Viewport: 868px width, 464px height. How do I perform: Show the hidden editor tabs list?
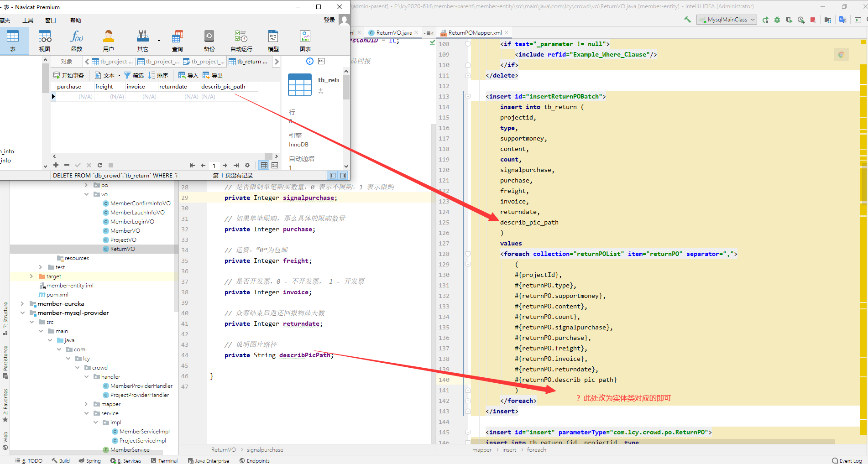click(428, 33)
